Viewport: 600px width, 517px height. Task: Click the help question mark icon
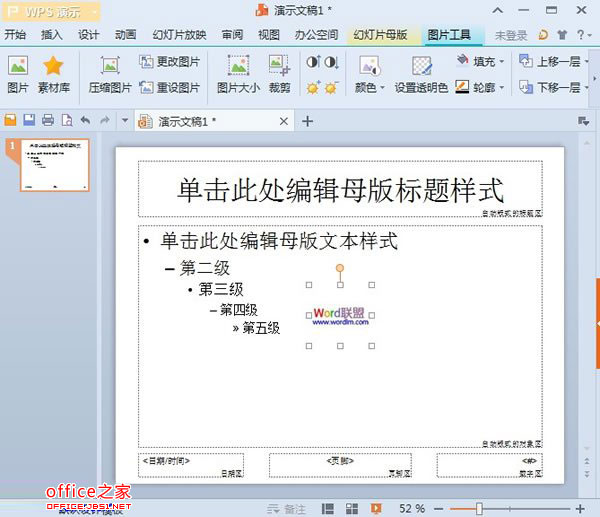pos(581,35)
